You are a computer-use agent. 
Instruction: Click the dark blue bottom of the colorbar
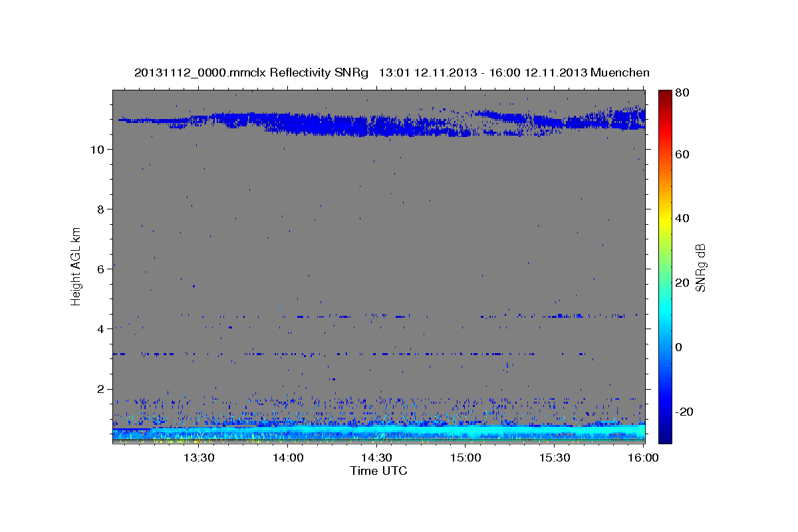pyautogui.click(x=665, y=436)
